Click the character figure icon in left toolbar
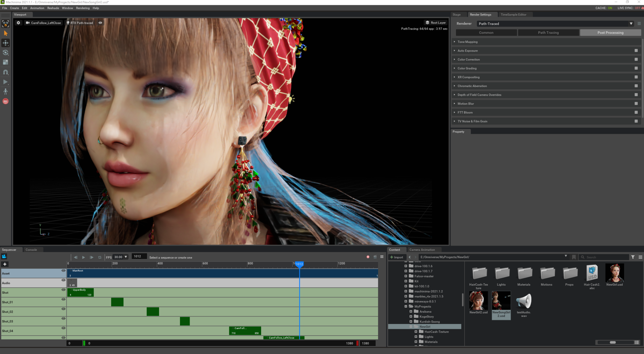 click(5, 92)
